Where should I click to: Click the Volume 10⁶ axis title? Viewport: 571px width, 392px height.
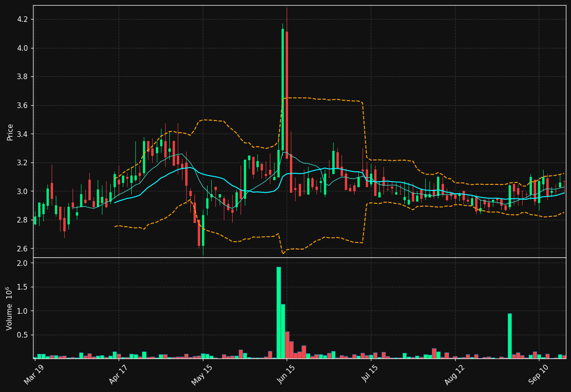point(9,309)
